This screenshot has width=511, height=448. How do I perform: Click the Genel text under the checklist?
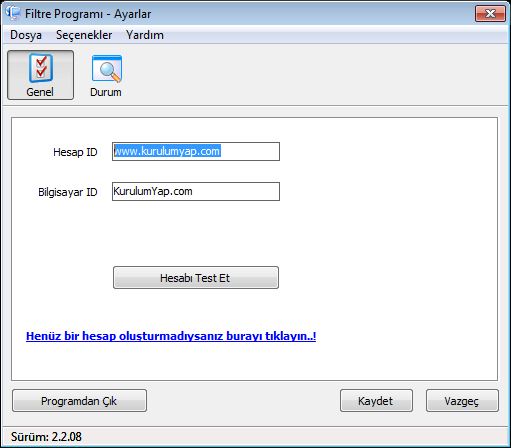tap(40, 92)
